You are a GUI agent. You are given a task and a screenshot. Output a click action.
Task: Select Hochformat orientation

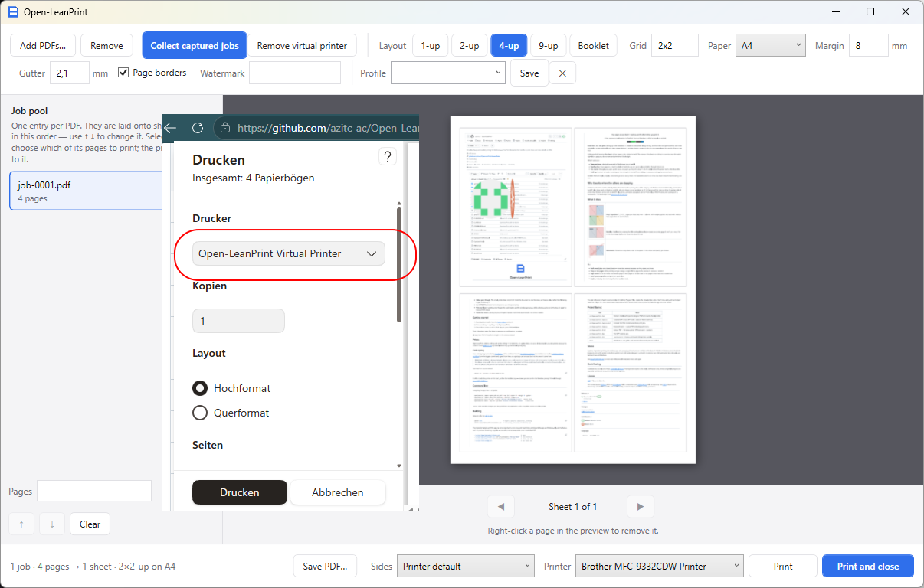click(200, 388)
